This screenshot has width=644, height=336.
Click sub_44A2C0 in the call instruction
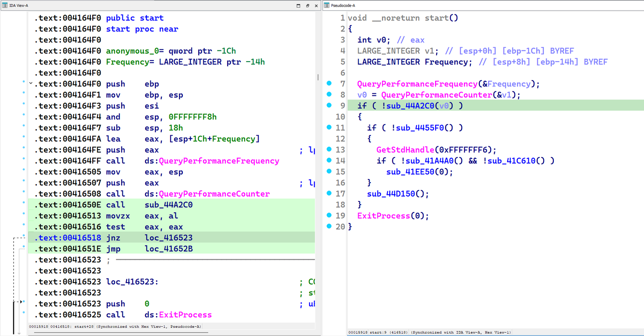pyautogui.click(x=169, y=205)
